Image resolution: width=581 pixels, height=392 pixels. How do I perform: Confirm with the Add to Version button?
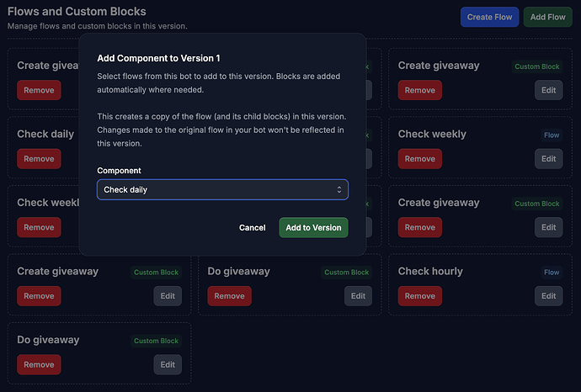coord(313,228)
